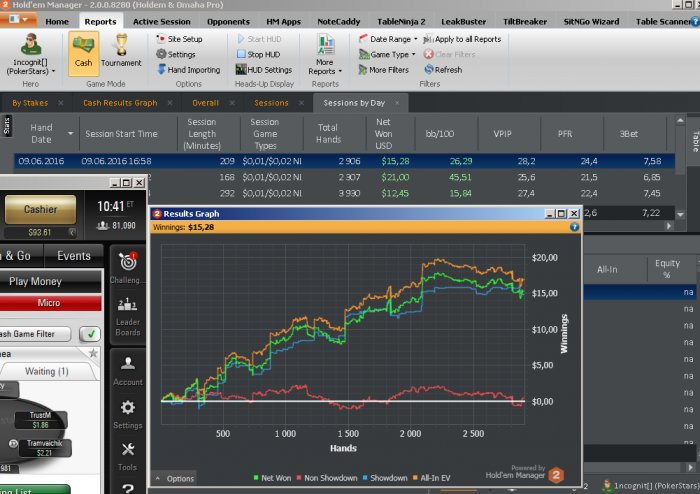Expand the graph Options panel
700x494 pixels.
174,479
